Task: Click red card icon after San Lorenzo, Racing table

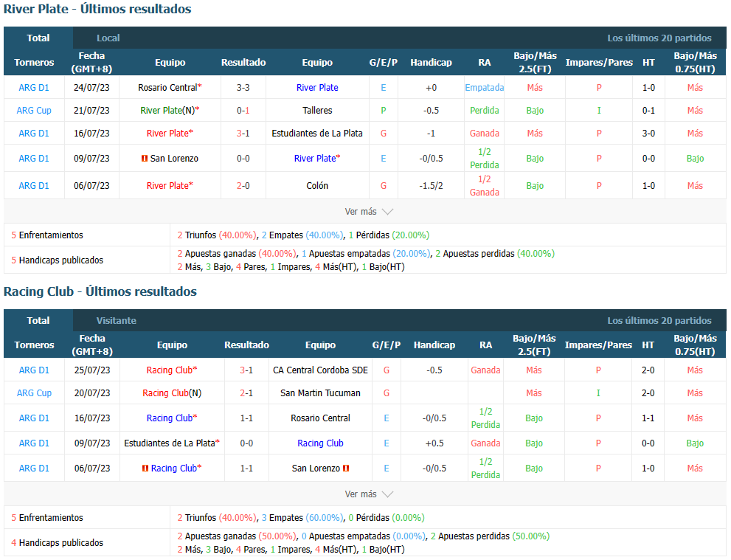Action: click(x=346, y=469)
